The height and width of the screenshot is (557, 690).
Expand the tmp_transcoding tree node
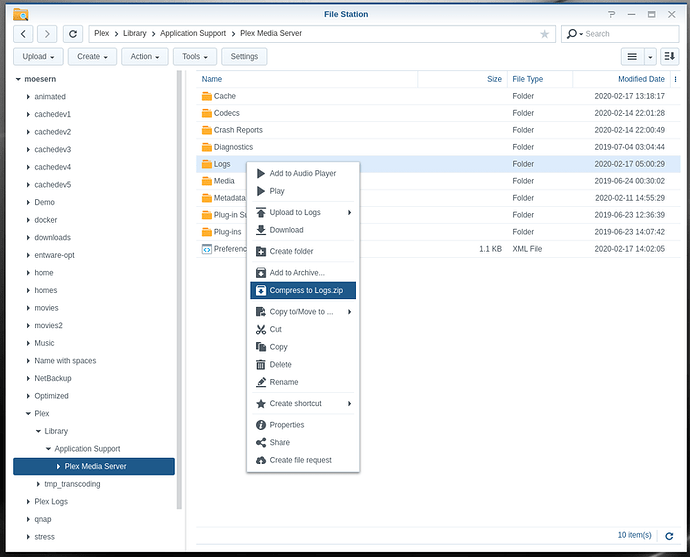click(x=38, y=484)
